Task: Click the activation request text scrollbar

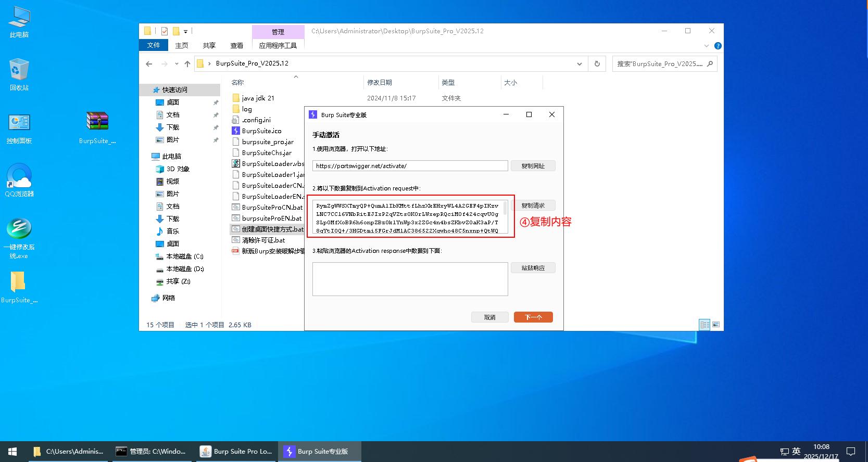Action: [505, 209]
